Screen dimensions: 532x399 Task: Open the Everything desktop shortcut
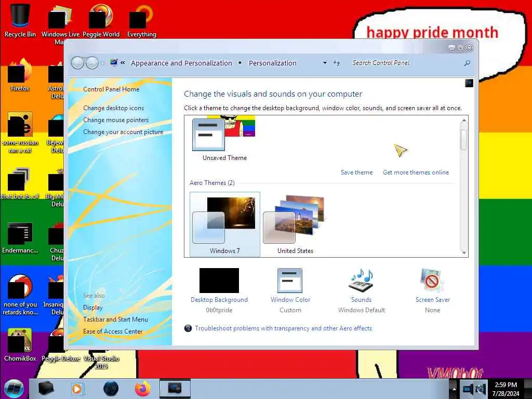(x=141, y=20)
